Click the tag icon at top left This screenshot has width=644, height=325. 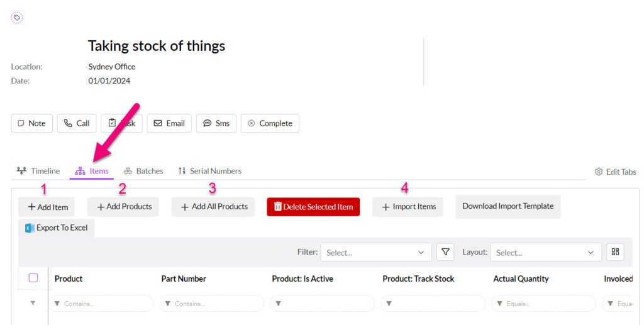[16, 18]
